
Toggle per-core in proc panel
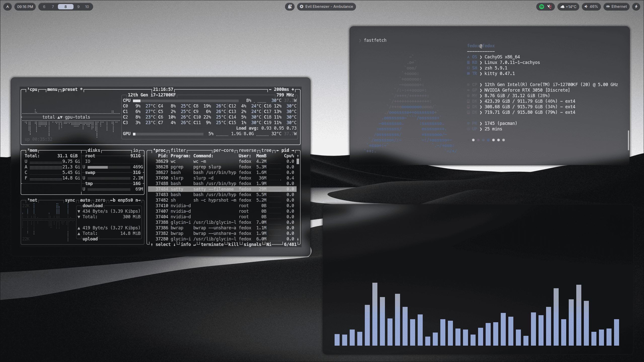[x=224, y=150]
